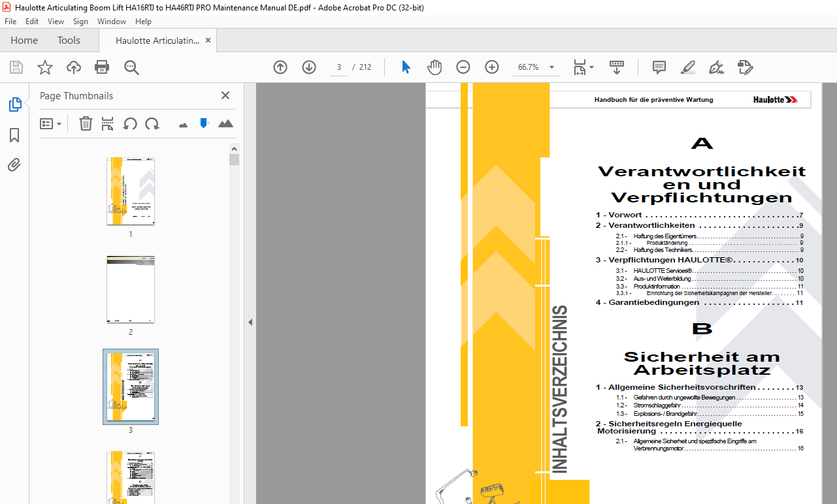Viewport: 837px width, 504px height.
Task: Open the Sign document pen icon
Action: 717,67
